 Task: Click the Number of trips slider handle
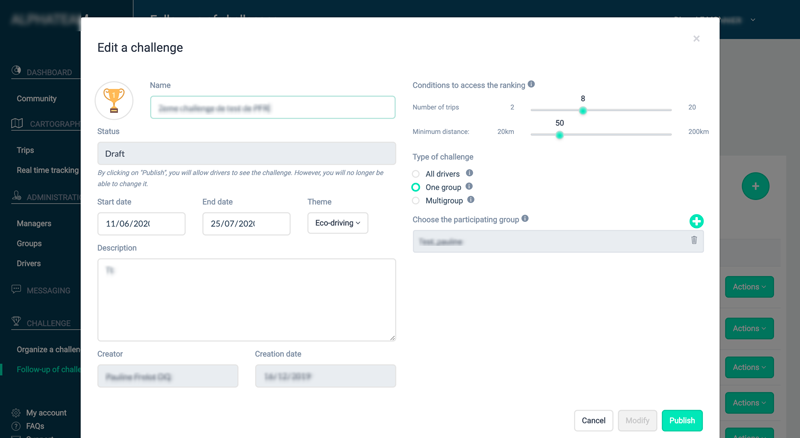(x=583, y=110)
